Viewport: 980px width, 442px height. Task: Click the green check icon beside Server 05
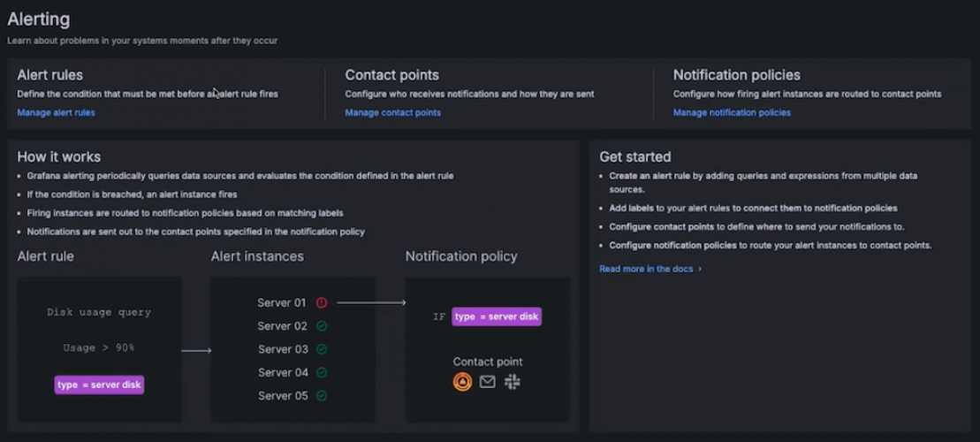tap(322, 395)
